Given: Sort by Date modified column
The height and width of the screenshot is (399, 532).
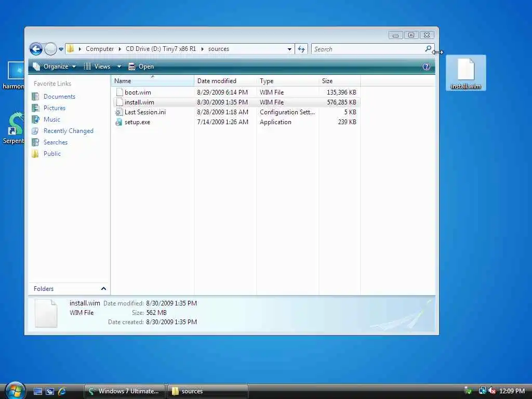Looking at the screenshot, I should click(x=225, y=81).
